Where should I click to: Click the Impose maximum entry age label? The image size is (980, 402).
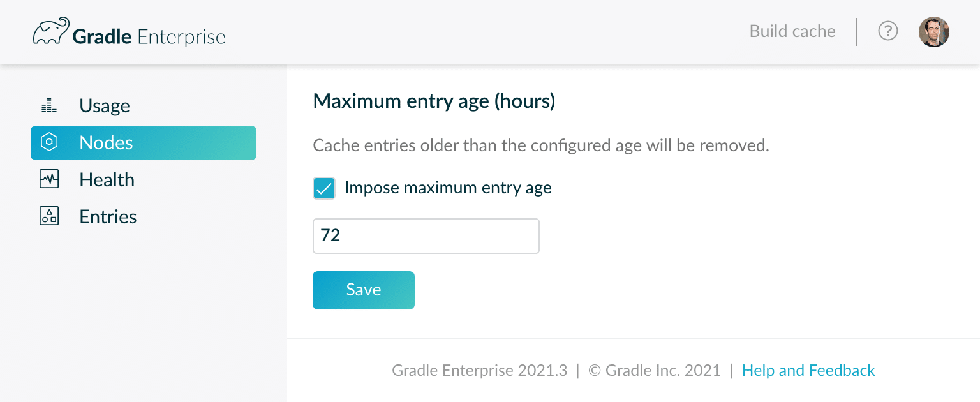tap(448, 188)
